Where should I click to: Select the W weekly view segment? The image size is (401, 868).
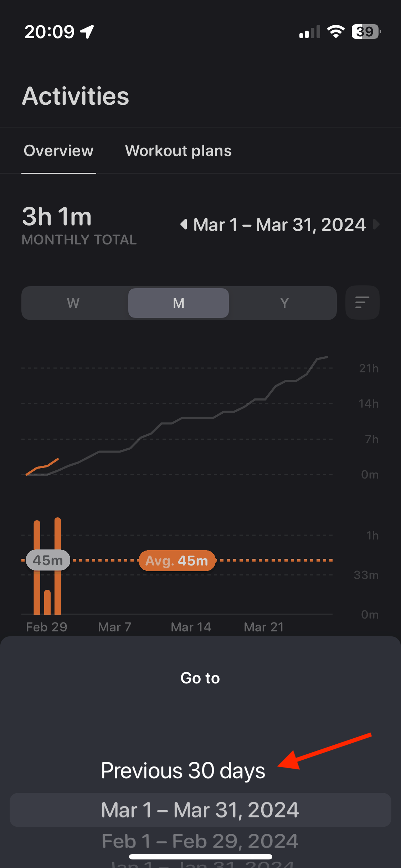click(73, 303)
